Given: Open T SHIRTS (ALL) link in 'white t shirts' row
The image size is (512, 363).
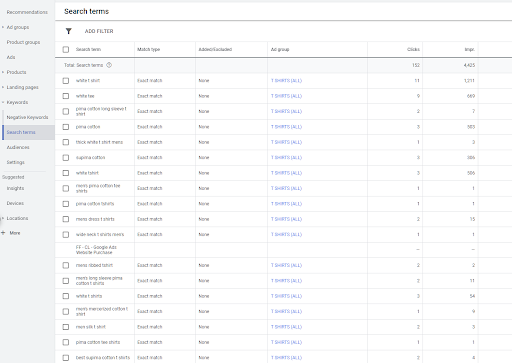Looking at the screenshot, I should point(286,296).
